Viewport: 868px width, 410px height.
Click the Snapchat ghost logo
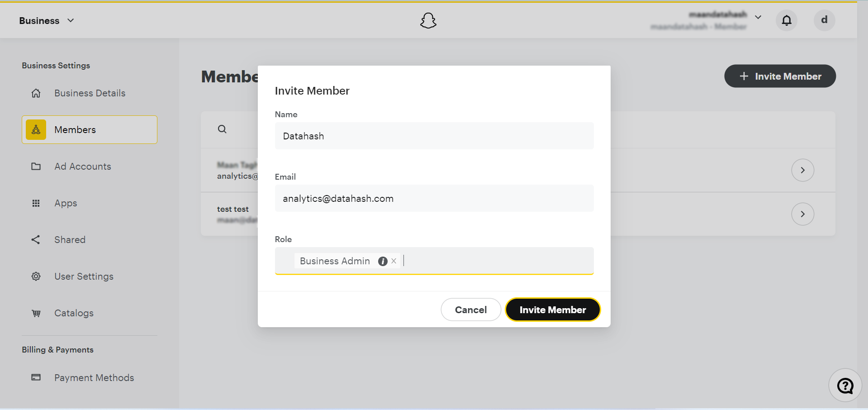click(x=428, y=20)
